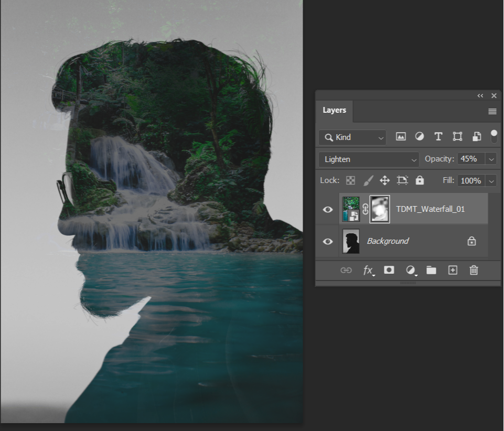Image resolution: width=504 pixels, height=431 pixels.
Task: Select layer name TDMT_Waterfall_01
Action: pos(431,209)
